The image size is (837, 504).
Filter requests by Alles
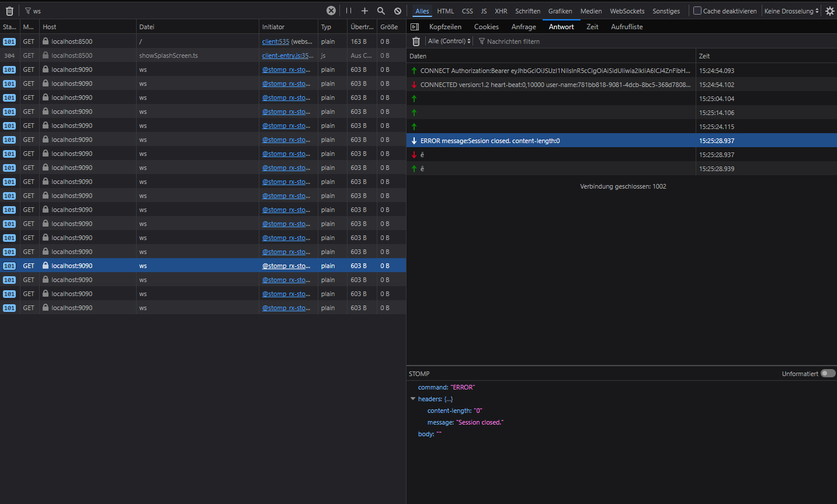tap(422, 11)
